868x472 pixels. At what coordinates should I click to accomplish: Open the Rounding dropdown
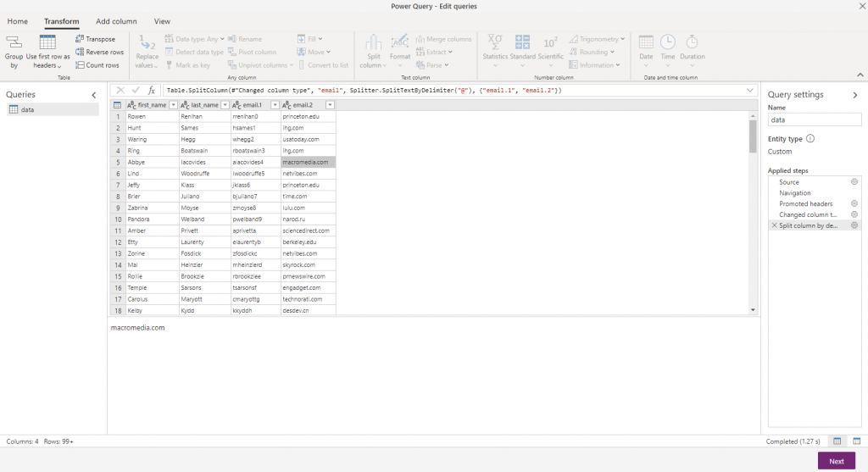[x=593, y=52]
